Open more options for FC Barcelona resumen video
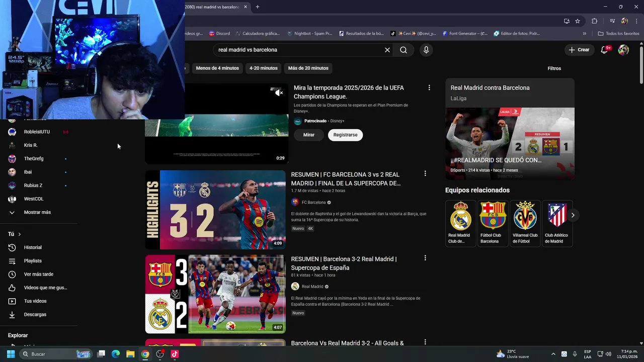 [425, 173]
